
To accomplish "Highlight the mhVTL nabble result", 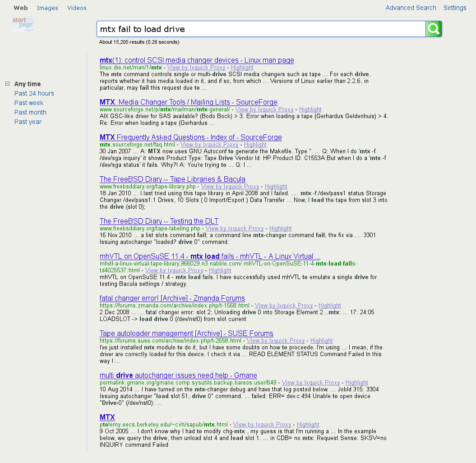I will point(220,270).
